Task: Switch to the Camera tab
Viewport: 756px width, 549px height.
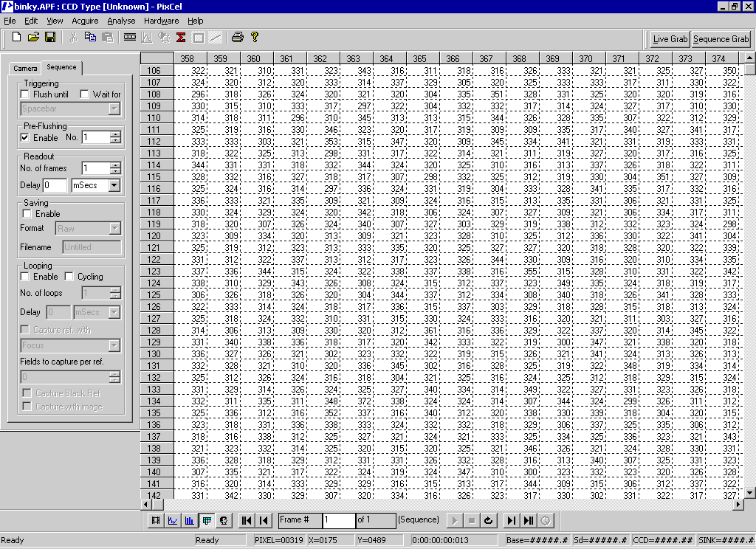Action: [25, 68]
